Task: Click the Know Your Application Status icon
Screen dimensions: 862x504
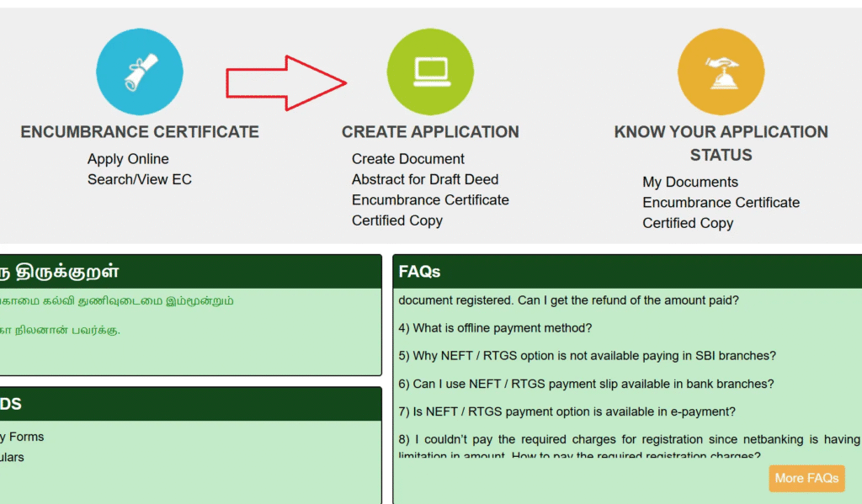Action: [x=721, y=72]
